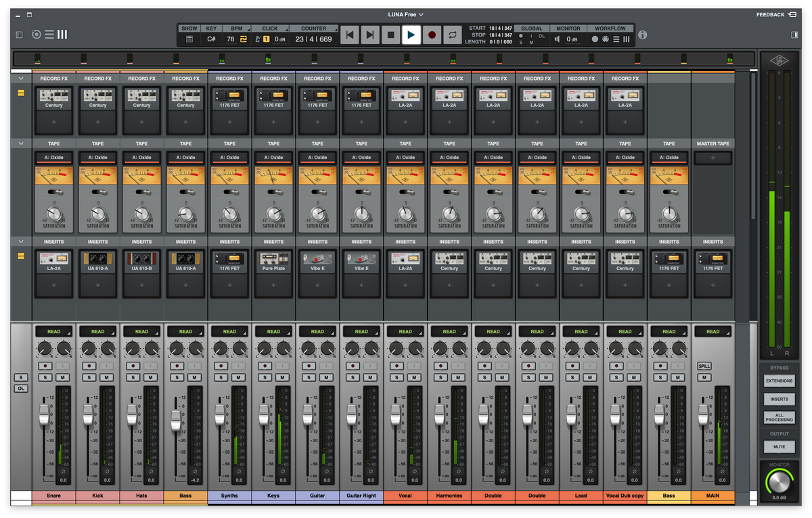The height and width of the screenshot is (518, 812).
Task: Jump to end with forward transport button
Action: pos(369,35)
